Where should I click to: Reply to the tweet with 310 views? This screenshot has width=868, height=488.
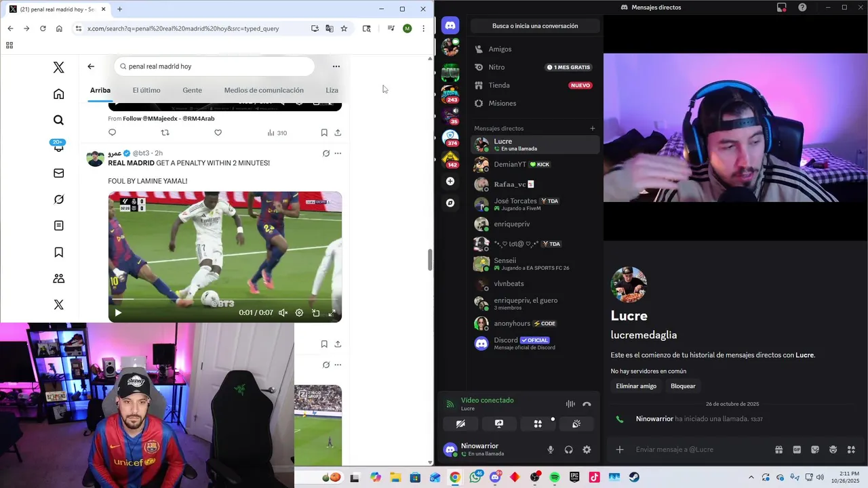pos(112,133)
